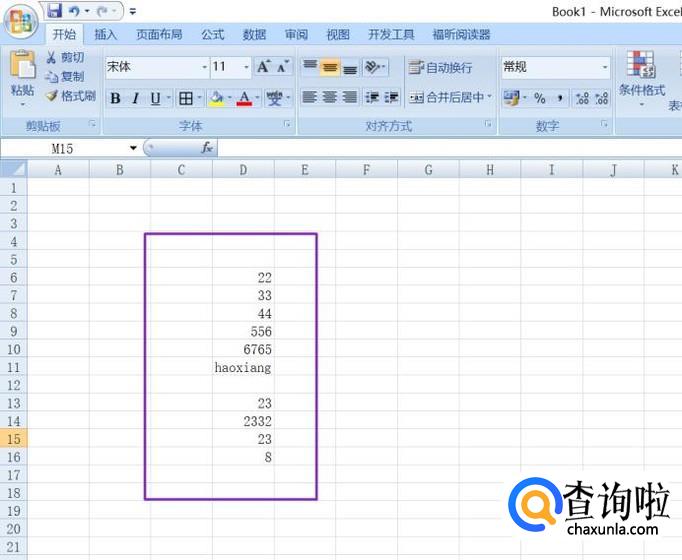682x560 pixels.
Task: Open the Quick Access Toolbar customize arrow
Action: coord(133,12)
